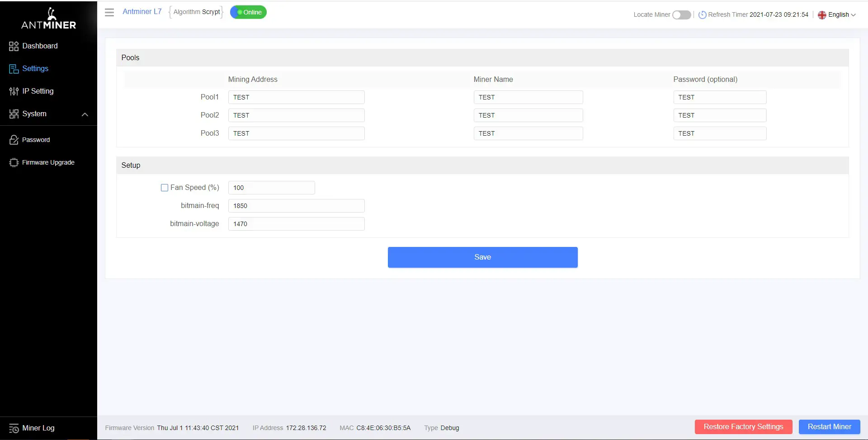Click the Online status badge

249,12
